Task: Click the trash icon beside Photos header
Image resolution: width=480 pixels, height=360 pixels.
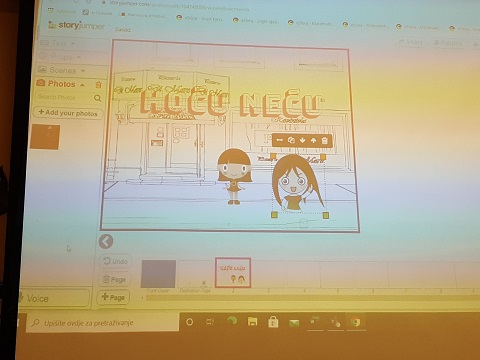Action: [x=98, y=85]
